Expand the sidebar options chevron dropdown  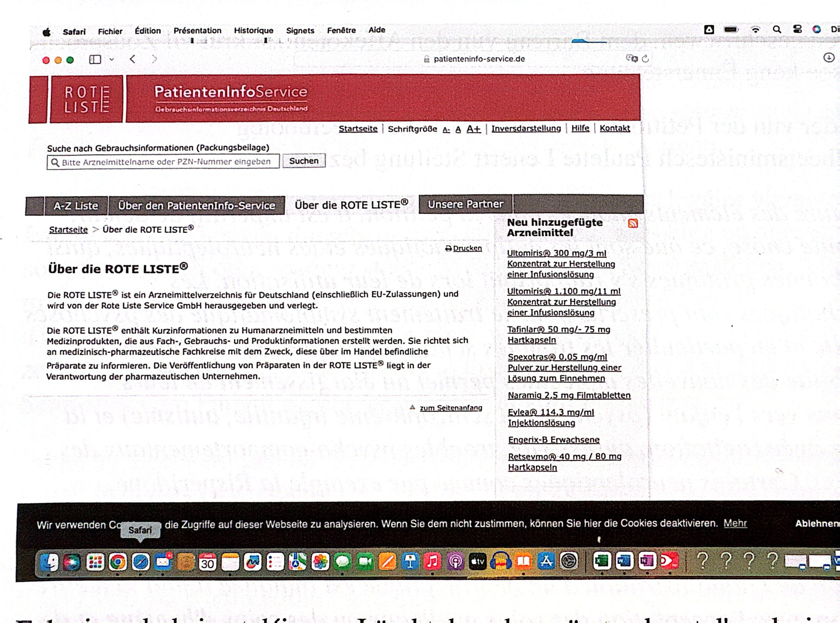click(112, 59)
